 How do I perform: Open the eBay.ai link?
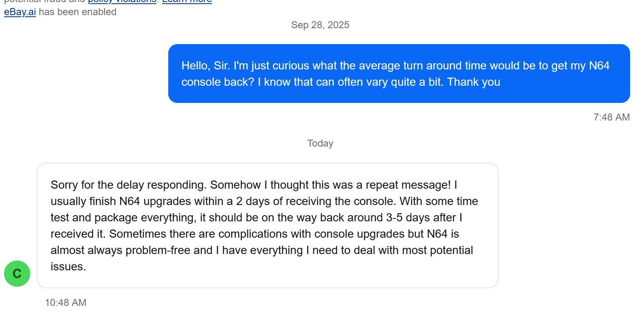click(20, 12)
